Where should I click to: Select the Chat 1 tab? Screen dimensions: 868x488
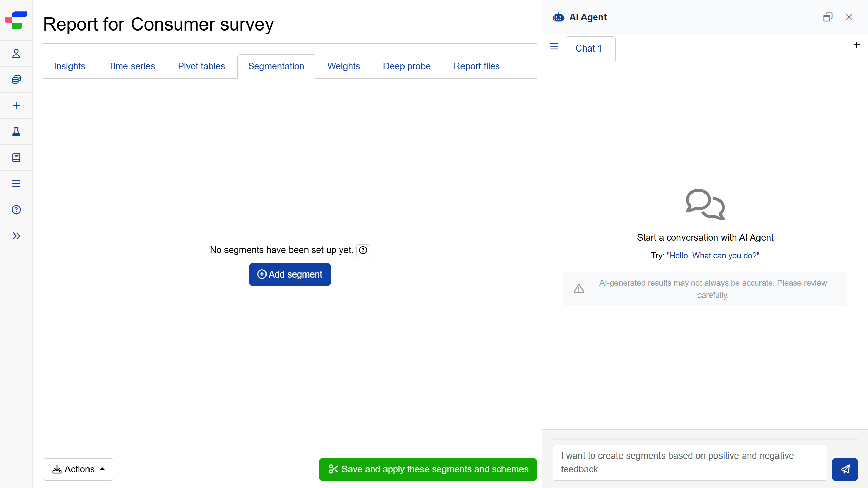(589, 48)
